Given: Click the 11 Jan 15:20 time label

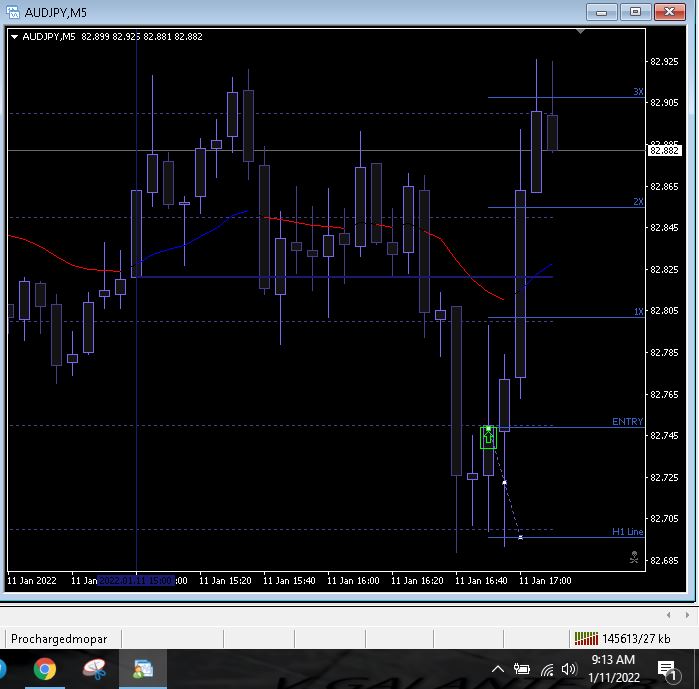Looking at the screenshot, I should 225,581.
